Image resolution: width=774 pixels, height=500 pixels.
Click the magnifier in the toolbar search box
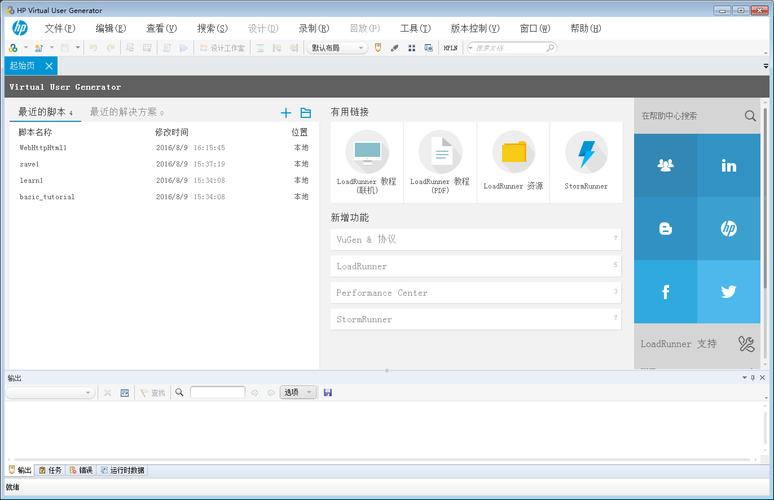(x=550, y=48)
